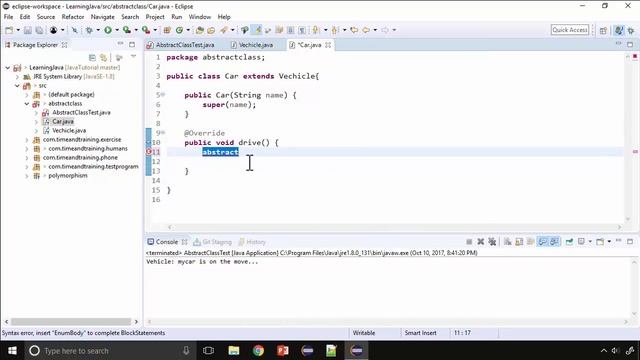Screen dimensions: 640x360
Task: Select Car.java in Package Explorer
Action: coord(63,122)
